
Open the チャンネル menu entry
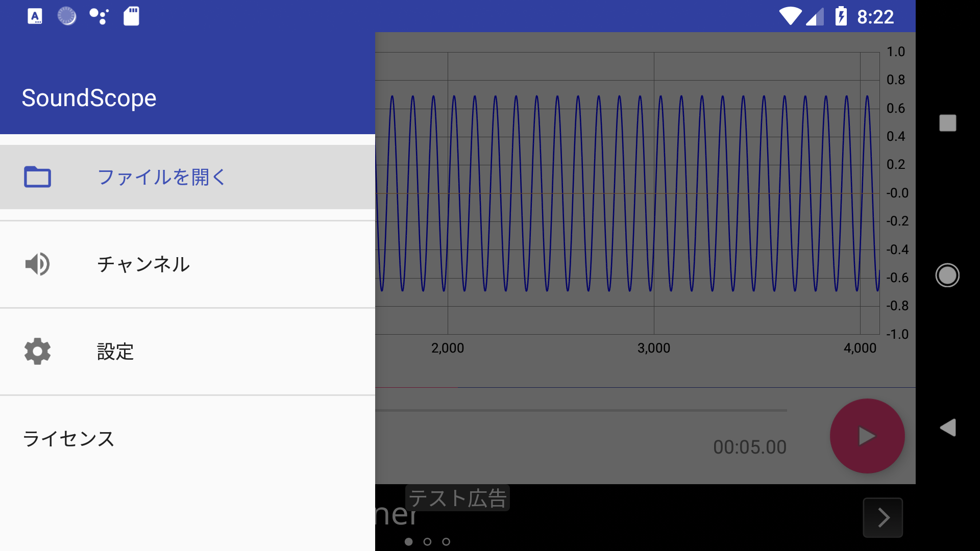[x=143, y=264]
